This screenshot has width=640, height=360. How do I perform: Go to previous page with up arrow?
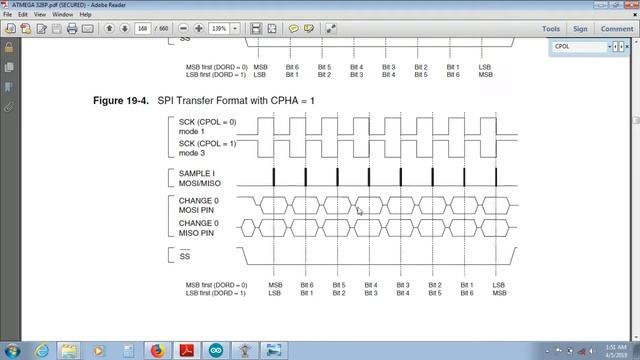click(109, 29)
